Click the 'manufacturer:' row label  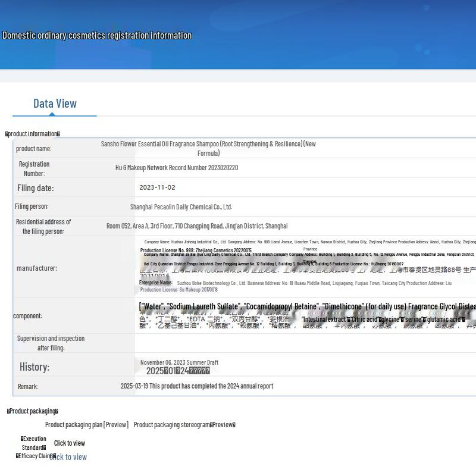[37, 268]
